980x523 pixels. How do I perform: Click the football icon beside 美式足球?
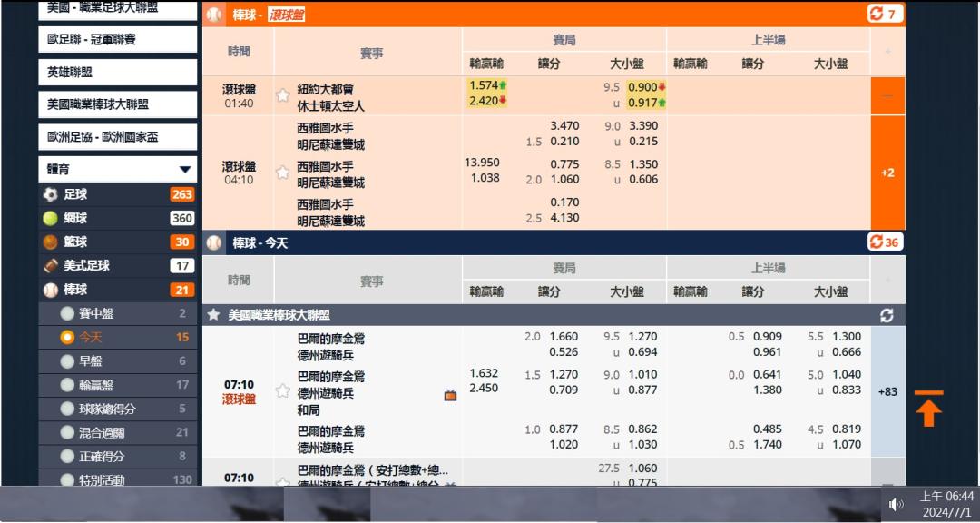click(50, 266)
